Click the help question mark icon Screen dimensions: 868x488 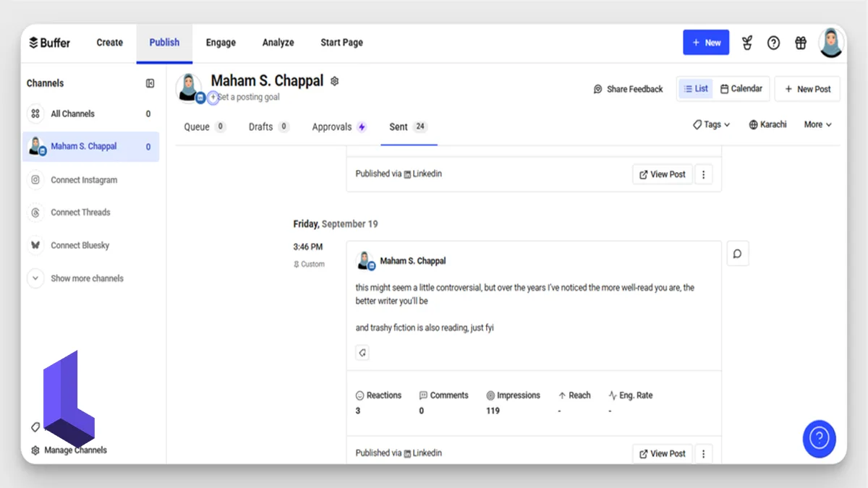click(x=773, y=43)
